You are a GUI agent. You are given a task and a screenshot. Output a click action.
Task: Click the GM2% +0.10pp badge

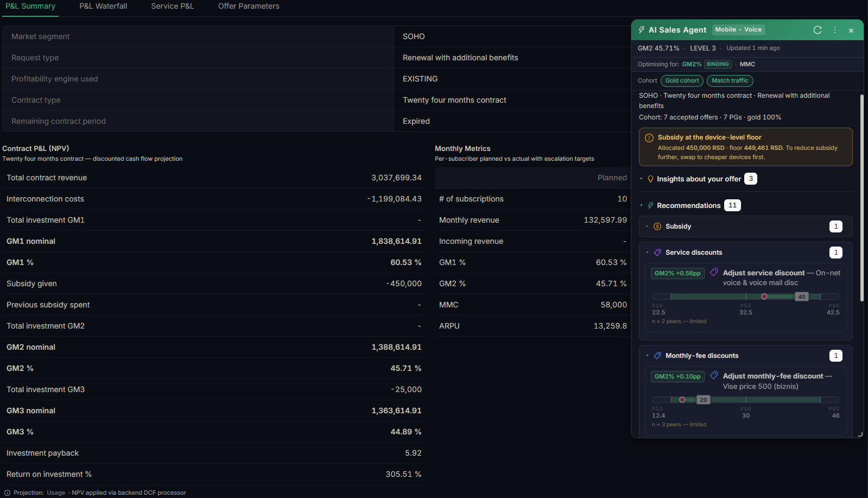(x=677, y=376)
